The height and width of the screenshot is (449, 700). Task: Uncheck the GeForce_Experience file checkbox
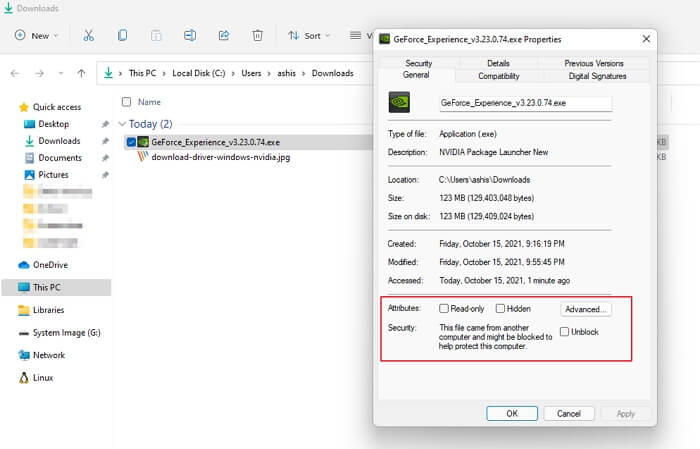(x=131, y=142)
